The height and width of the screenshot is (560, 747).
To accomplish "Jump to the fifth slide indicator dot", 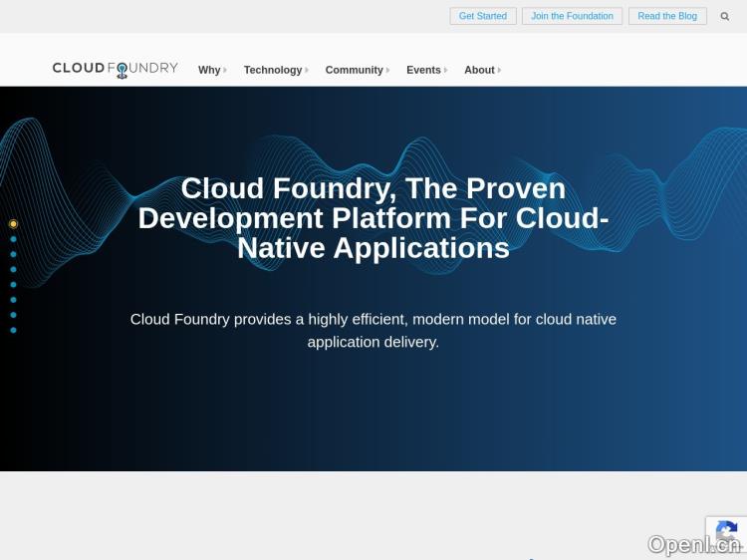I will pyautogui.click(x=13, y=284).
